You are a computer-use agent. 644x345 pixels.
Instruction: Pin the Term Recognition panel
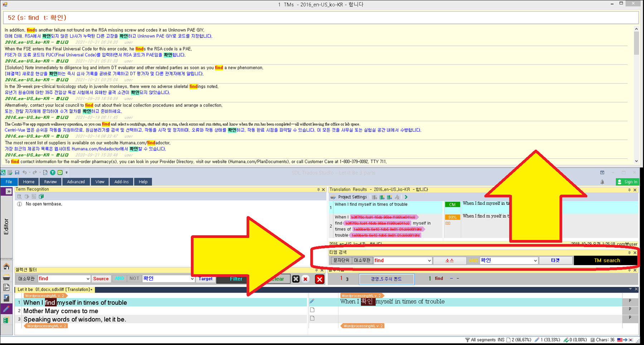point(318,190)
